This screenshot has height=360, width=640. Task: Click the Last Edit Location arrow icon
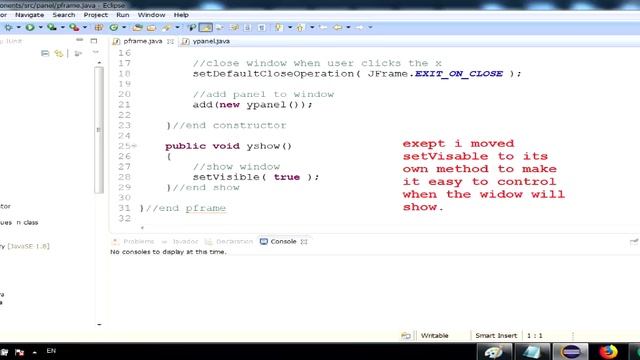(x=323, y=27)
